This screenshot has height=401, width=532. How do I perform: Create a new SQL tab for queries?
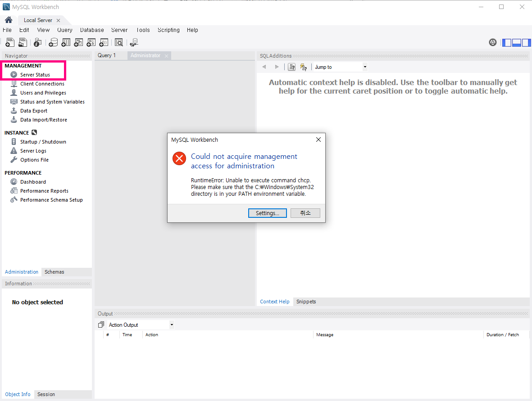[10, 42]
